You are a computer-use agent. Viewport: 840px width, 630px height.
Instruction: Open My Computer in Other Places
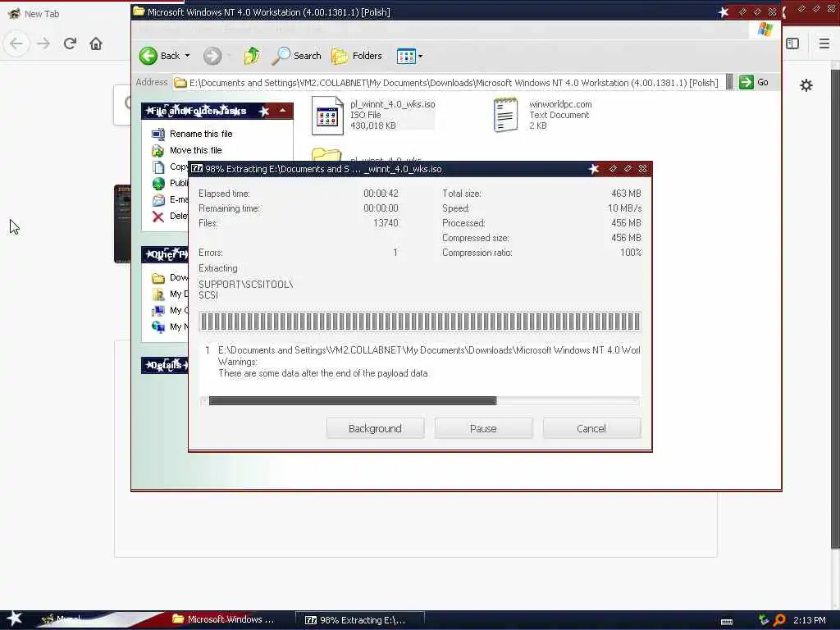[x=169, y=311]
